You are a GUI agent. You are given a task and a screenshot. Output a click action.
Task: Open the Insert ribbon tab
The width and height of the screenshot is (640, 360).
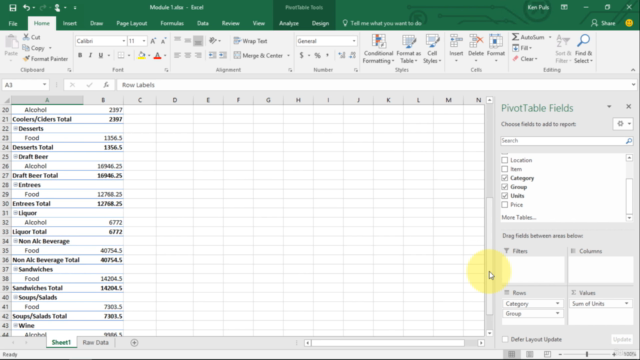point(70,23)
